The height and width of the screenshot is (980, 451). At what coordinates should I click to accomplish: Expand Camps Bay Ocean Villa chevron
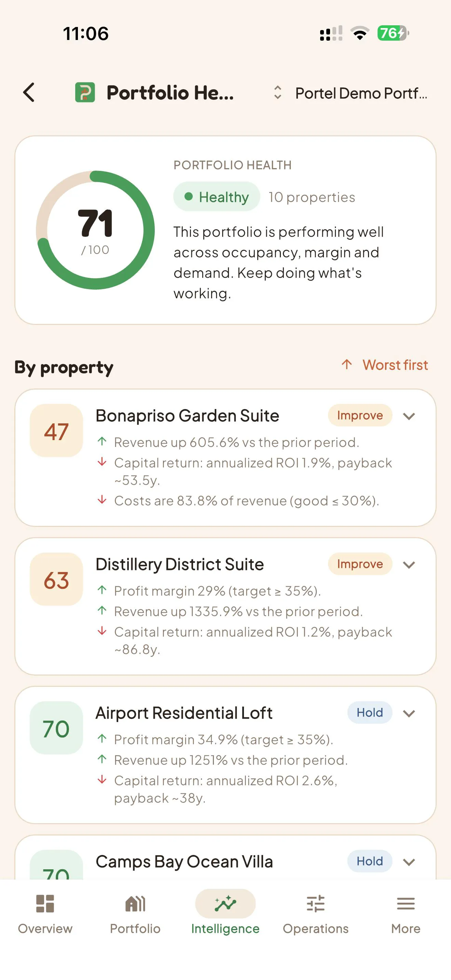coord(409,862)
